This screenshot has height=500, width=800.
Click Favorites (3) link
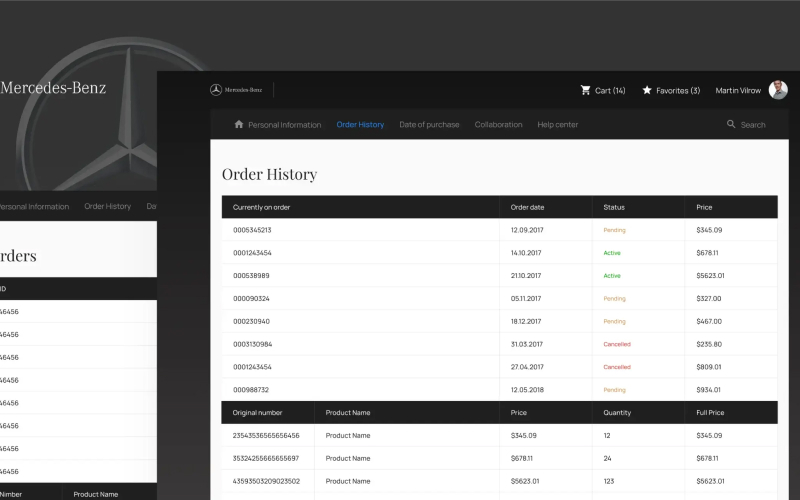[678, 90]
